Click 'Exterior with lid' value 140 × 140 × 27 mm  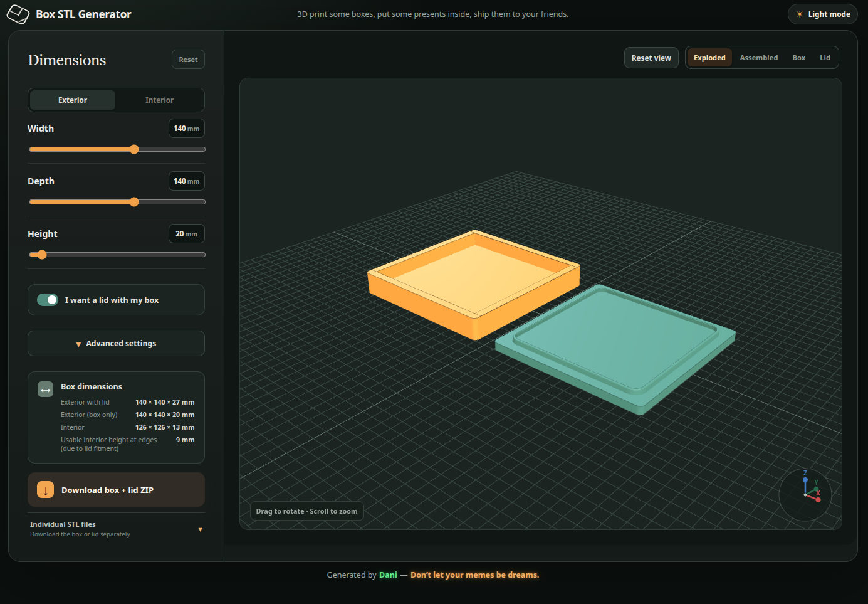[x=165, y=403]
